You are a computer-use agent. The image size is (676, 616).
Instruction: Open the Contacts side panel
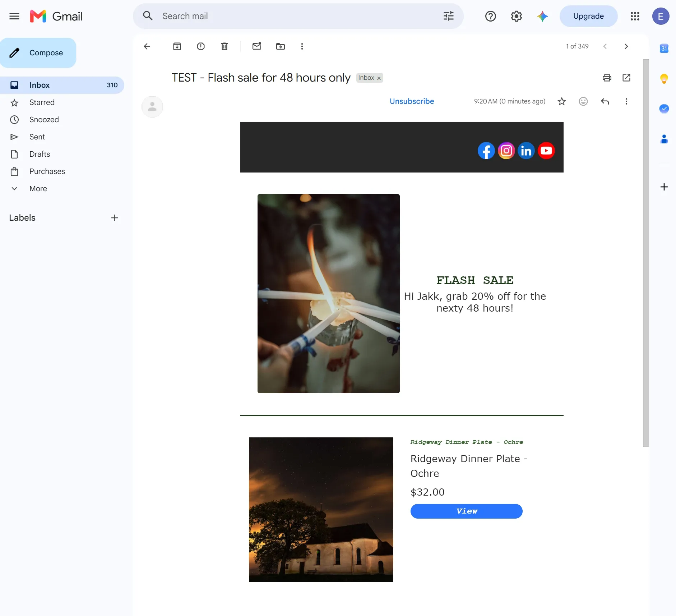coord(664,139)
